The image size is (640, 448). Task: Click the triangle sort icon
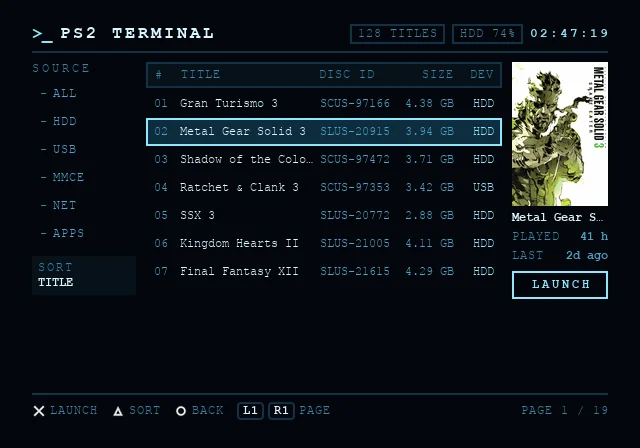pos(118,411)
